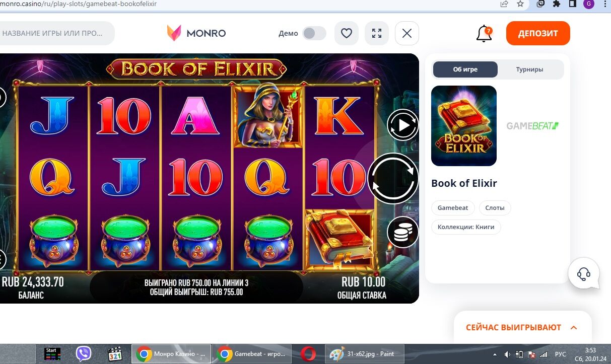Image resolution: width=611 pixels, height=364 pixels.
Task: Add game to favorites with the heart icon
Action: [346, 33]
